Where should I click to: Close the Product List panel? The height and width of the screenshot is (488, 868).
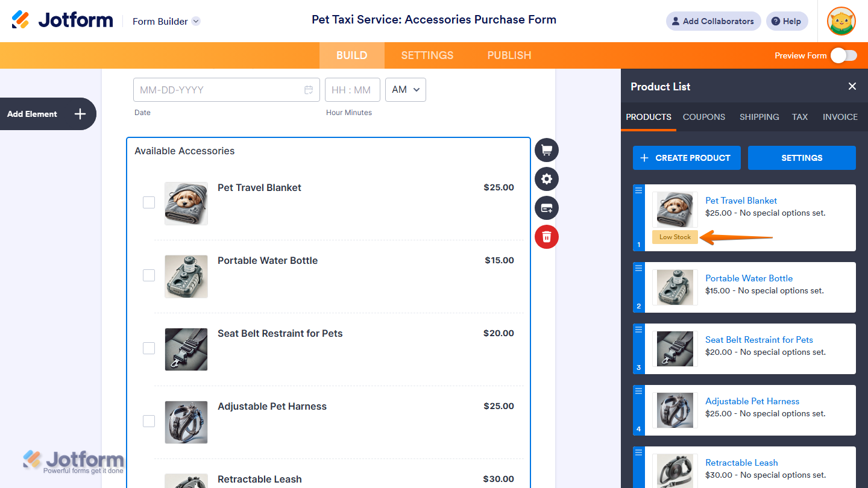point(852,86)
